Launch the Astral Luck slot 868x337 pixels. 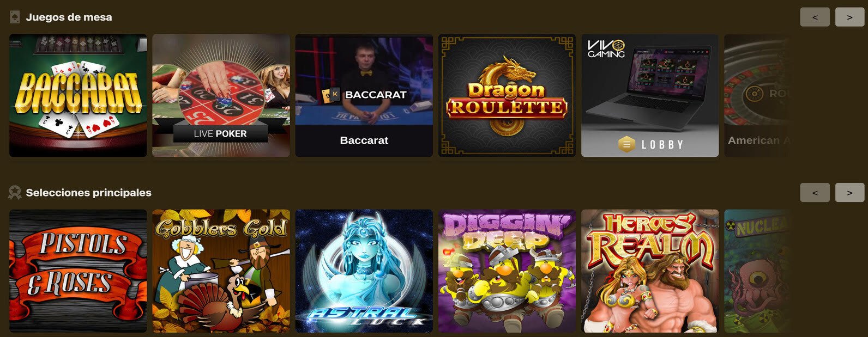364,271
